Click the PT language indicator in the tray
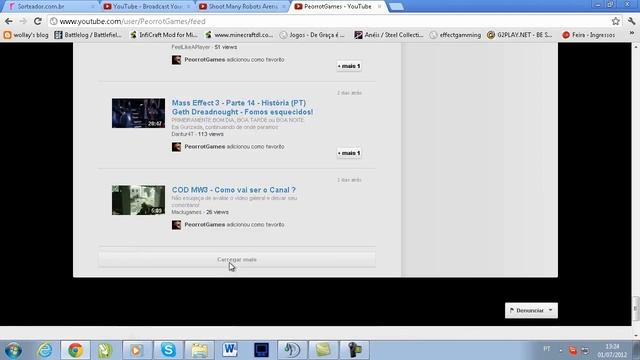This screenshot has height=360, width=640. click(547, 349)
